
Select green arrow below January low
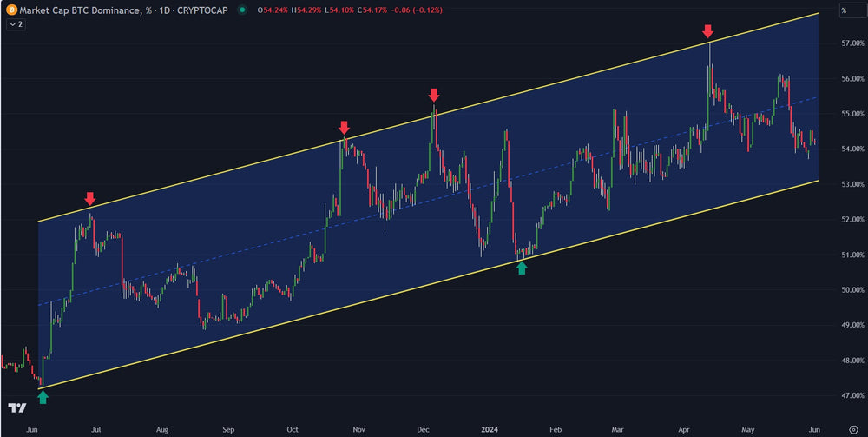tap(521, 269)
